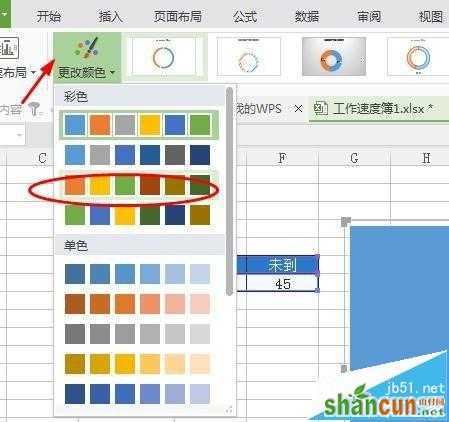The image size is (449, 422).
Task: Select lightest gray swatch in monochrome gray row
Action: (200, 334)
